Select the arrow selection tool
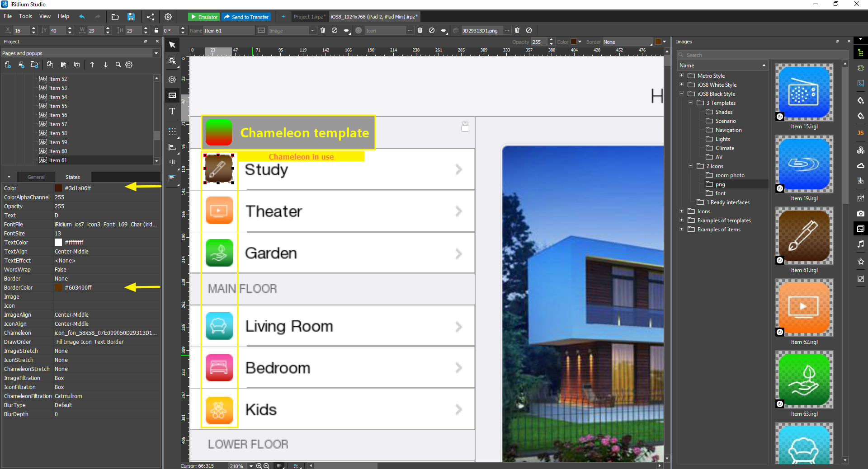The height and width of the screenshot is (469, 868). [x=172, y=44]
